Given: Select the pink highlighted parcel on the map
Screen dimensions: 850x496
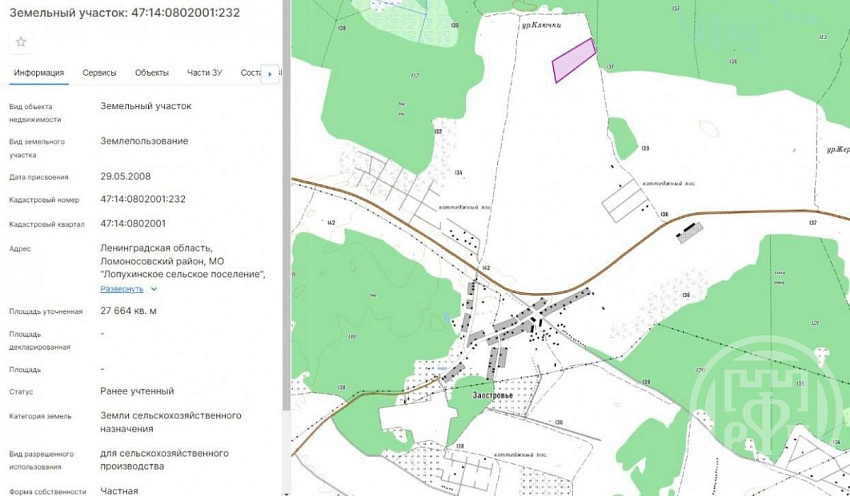Looking at the screenshot, I should [574, 61].
